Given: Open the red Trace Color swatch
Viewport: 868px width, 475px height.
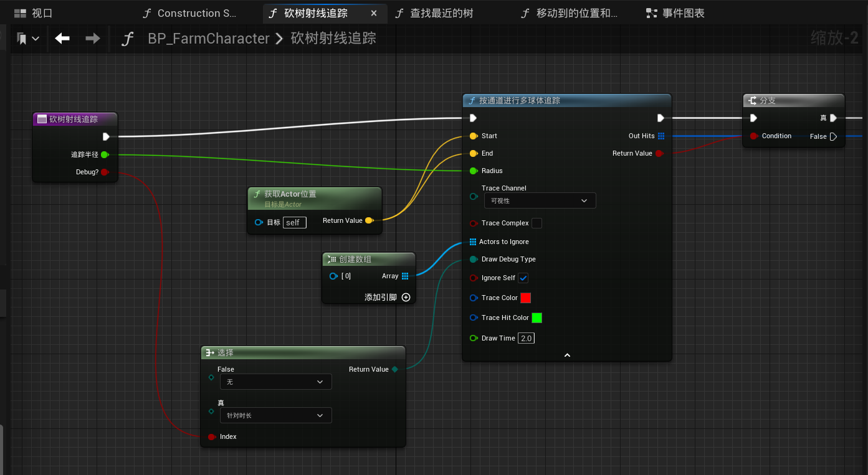Looking at the screenshot, I should coord(525,298).
